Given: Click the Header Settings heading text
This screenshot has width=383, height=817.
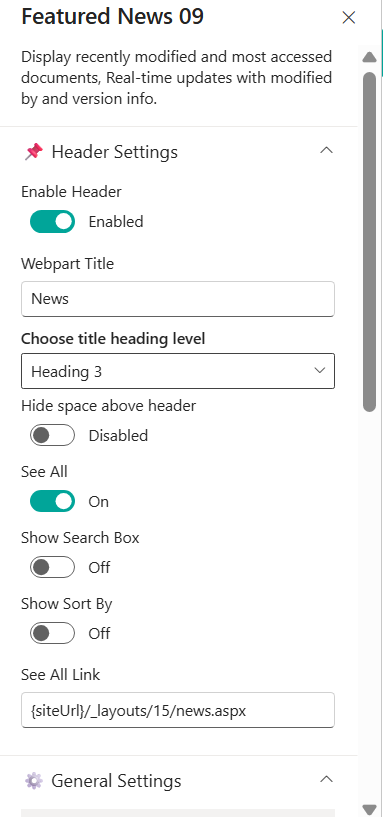Looking at the screenshot, I should point(115,152).
